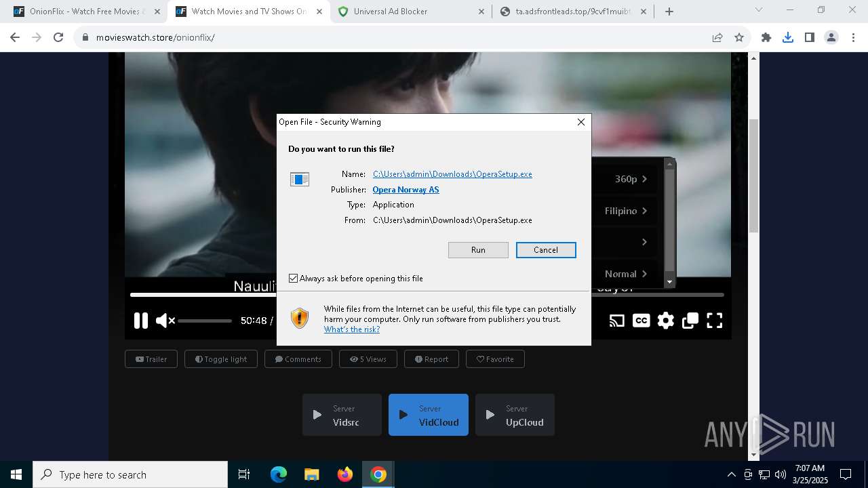The width and height of the screenshot is (868, 488).
Task: Click the 5 Views button
Action: click(368, 359)
